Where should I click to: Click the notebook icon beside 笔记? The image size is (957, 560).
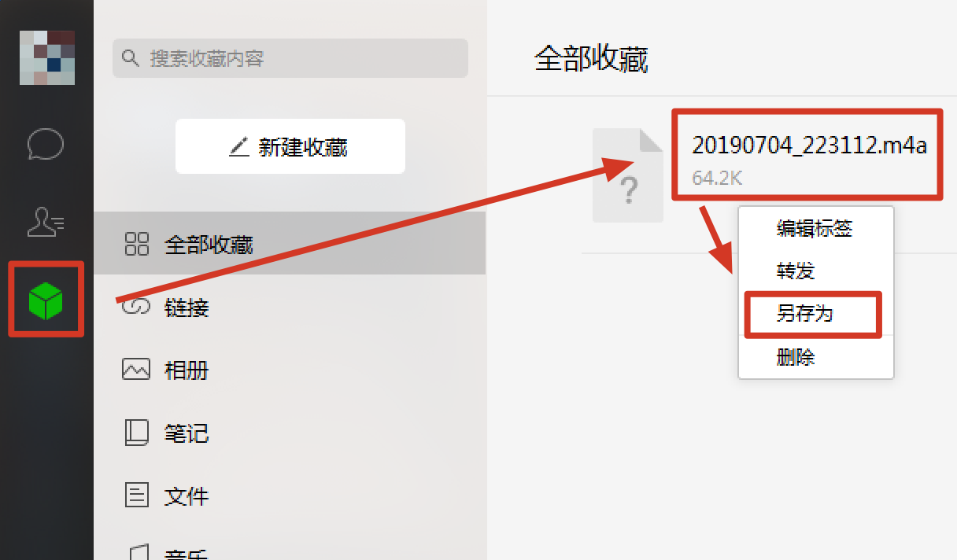click(136, 433)
